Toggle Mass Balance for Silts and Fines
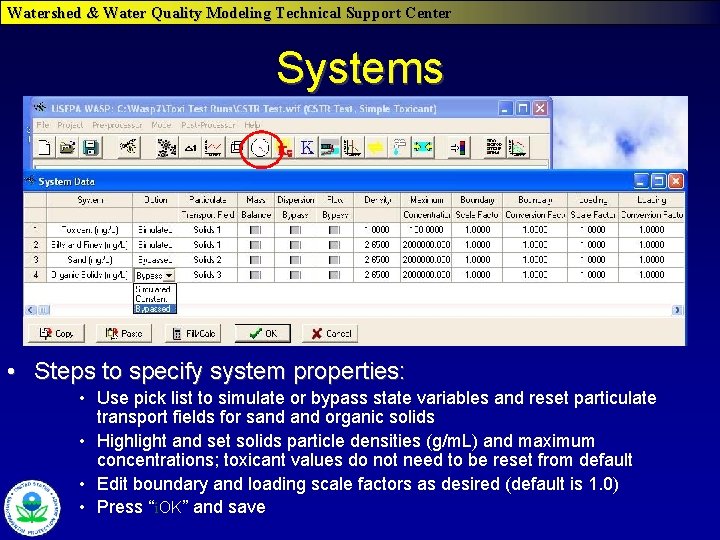The width and height of the screenshot is (720, 540). point(255,245)
